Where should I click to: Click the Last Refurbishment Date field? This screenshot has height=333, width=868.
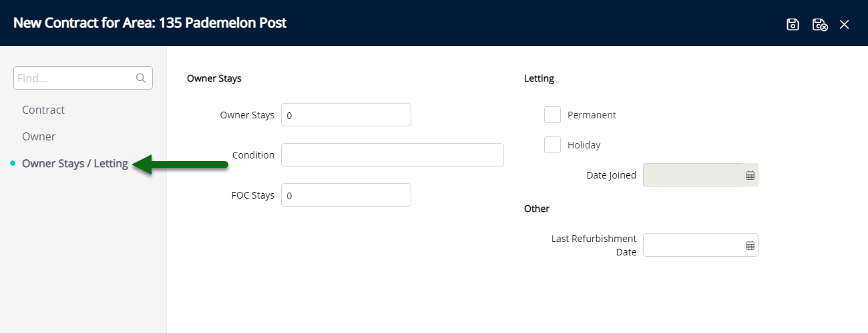(x=700, y=245)
